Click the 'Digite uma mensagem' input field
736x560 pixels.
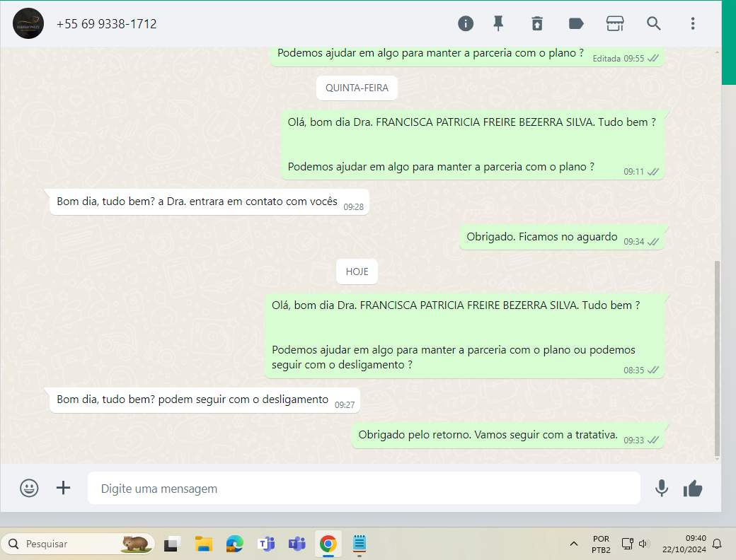[364, 489]
